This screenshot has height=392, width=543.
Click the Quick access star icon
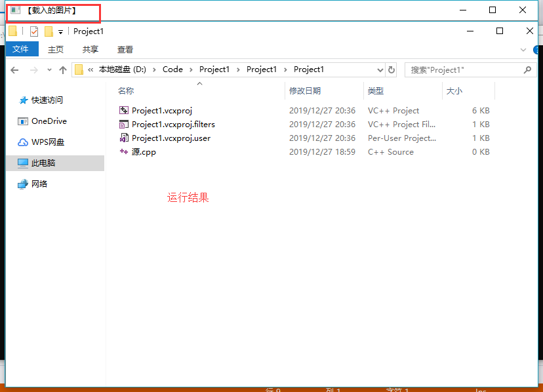coord(23,100)
